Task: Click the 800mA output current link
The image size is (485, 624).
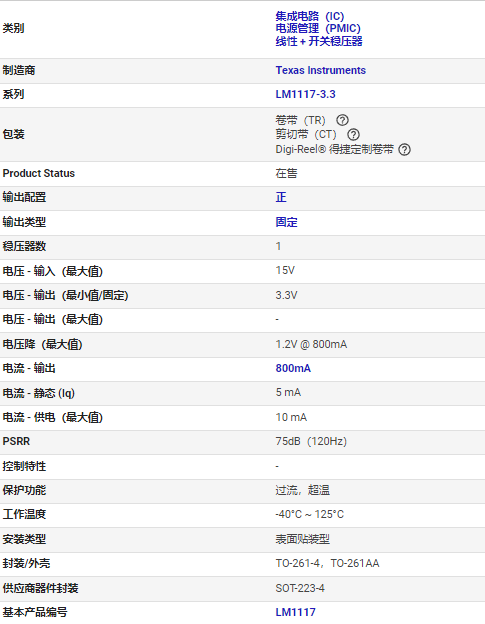Action: (x=293, y=369)
